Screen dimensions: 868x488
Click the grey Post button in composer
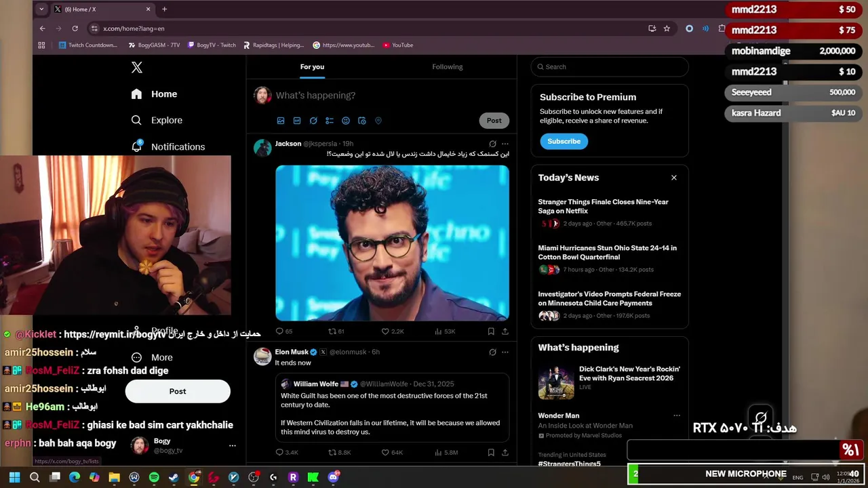pyautogui.click(x=494, y=121)
